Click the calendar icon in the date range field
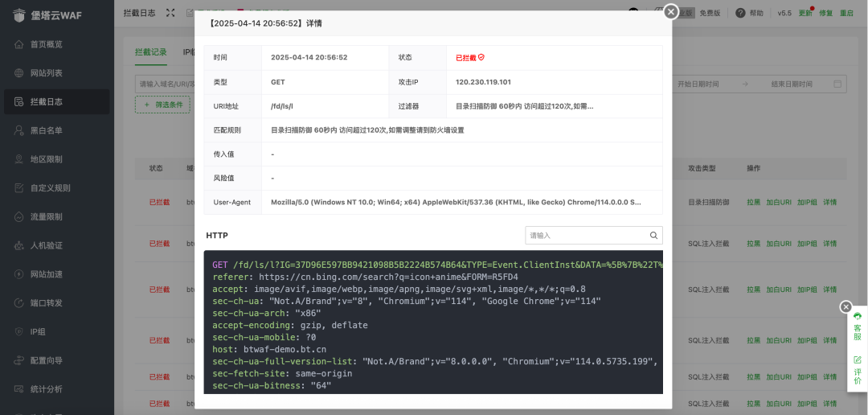868x415 pixels. point(837,84)
